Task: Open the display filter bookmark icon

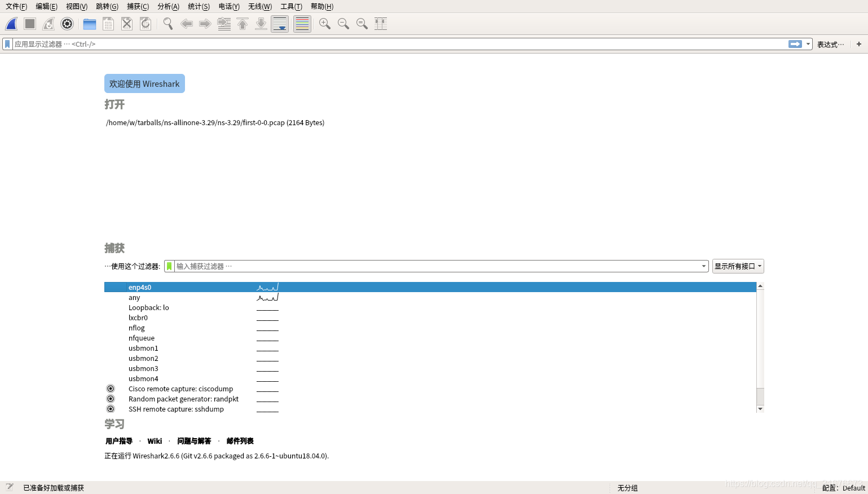Action: (x=7, y=44)
